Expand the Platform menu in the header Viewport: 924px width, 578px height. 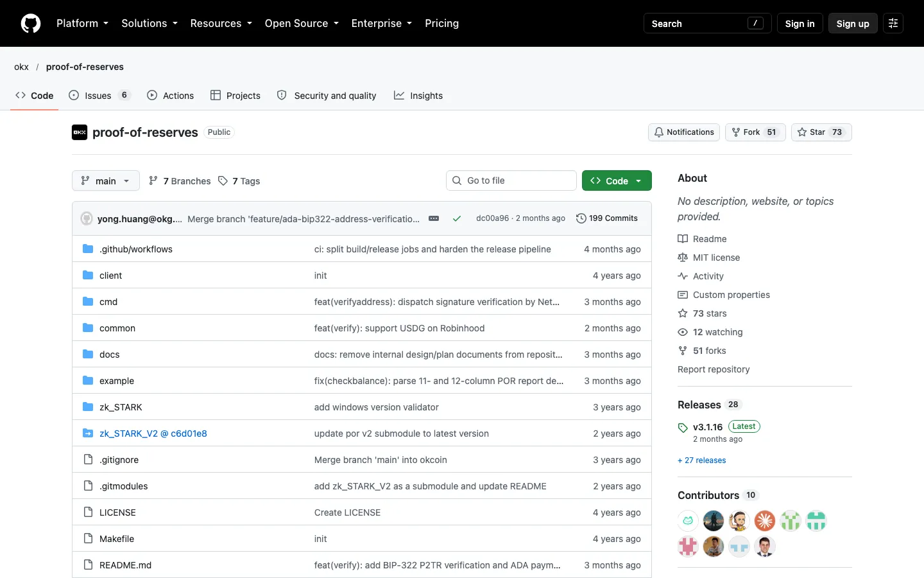click(x=82, y=23)
